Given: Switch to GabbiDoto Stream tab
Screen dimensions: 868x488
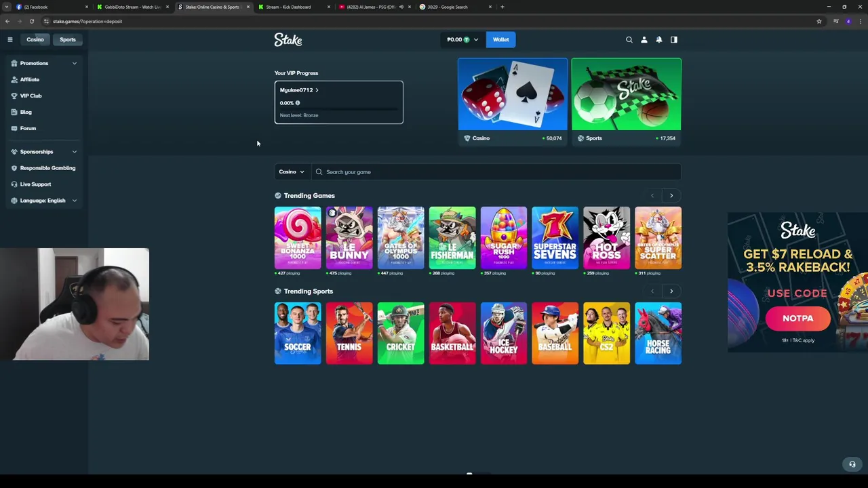Looking at the screenshot, I should [132, 7].
